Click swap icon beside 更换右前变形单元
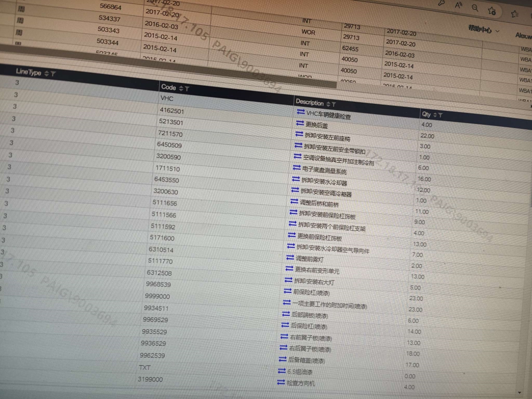Screen dimensions: 532x399 tap(289, 269)
